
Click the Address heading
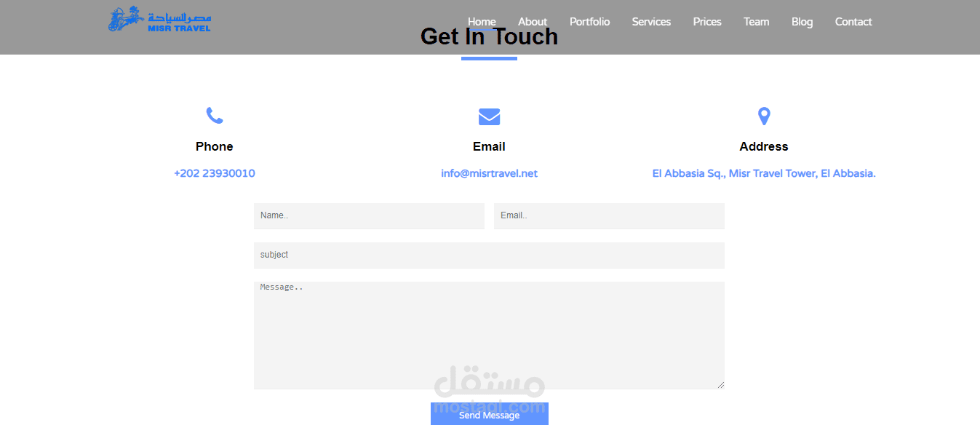(x=764, y=146)
